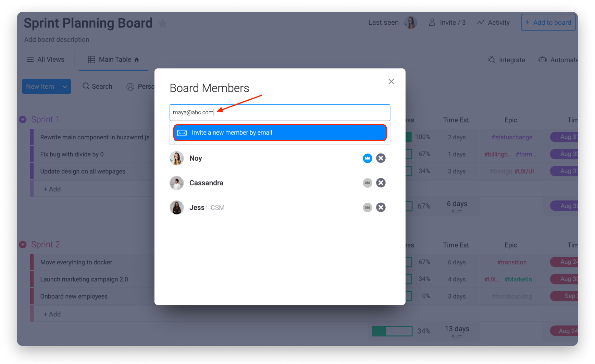Remove Noy from board members
The height and width of the screenshot is (364, 595).
[381, 158]
